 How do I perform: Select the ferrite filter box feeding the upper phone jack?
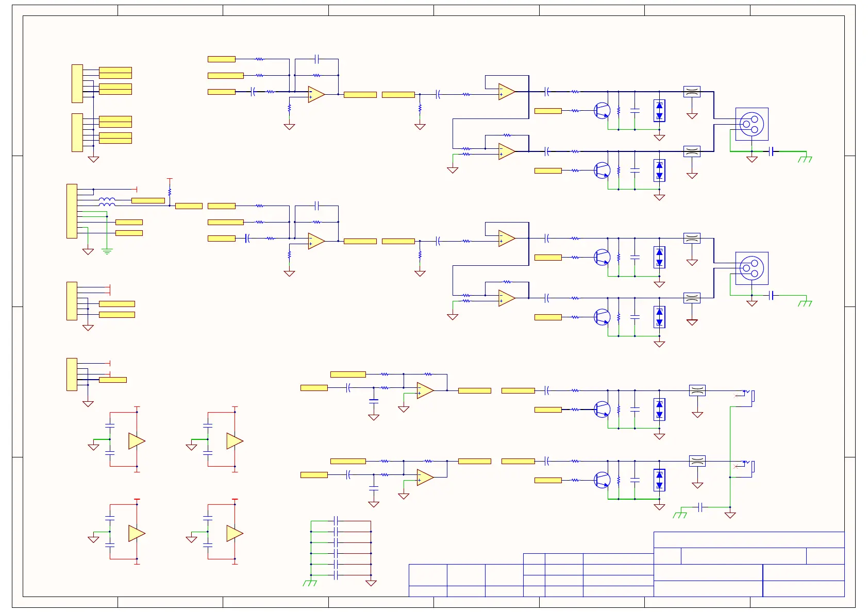(x=697, y=390)
